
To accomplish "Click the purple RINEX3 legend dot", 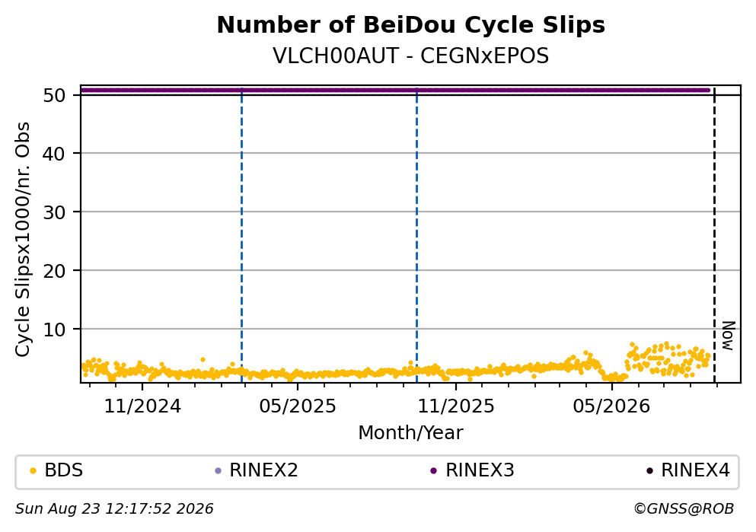I will tap(433, 471).
